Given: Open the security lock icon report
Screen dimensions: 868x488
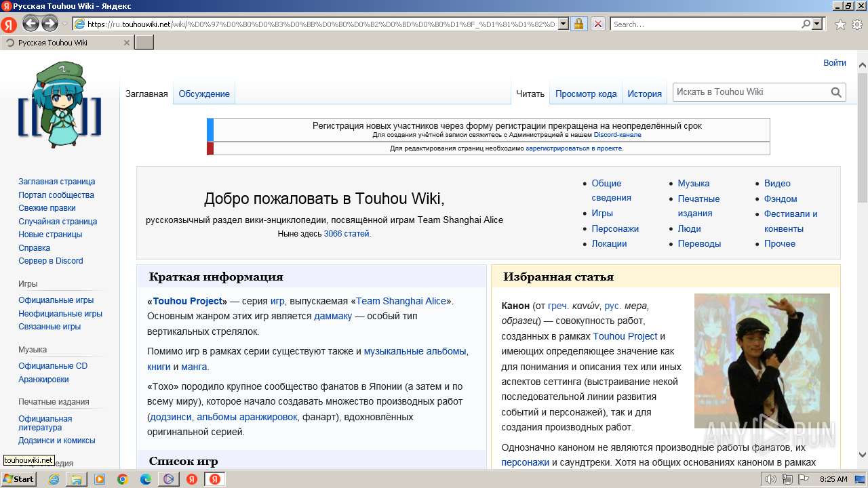Looking at the screenshot, I should pos(578,24).
